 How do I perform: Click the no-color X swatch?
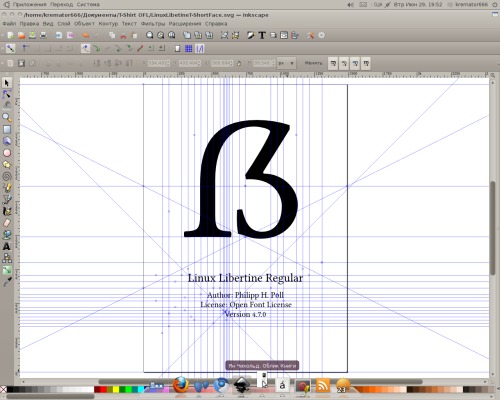pos(3,389)
